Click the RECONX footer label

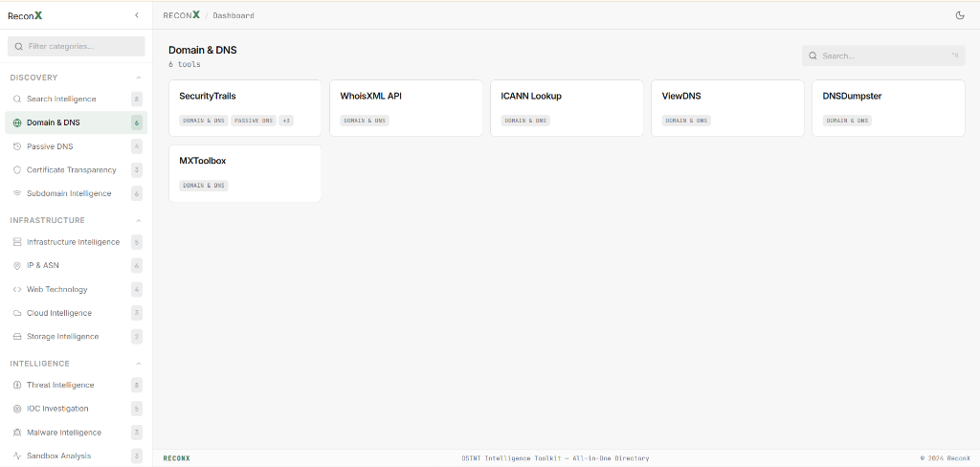pyautogui.click(x=177, y=458)
